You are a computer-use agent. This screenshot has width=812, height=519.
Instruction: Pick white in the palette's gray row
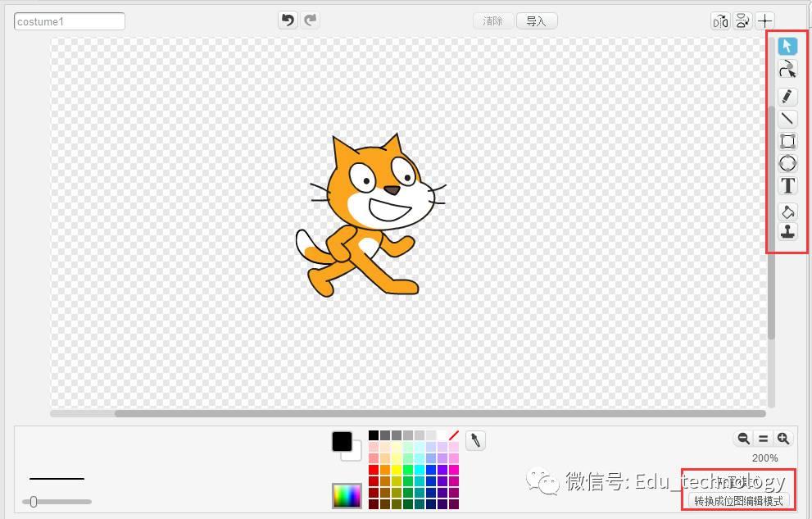click(442, 435)
